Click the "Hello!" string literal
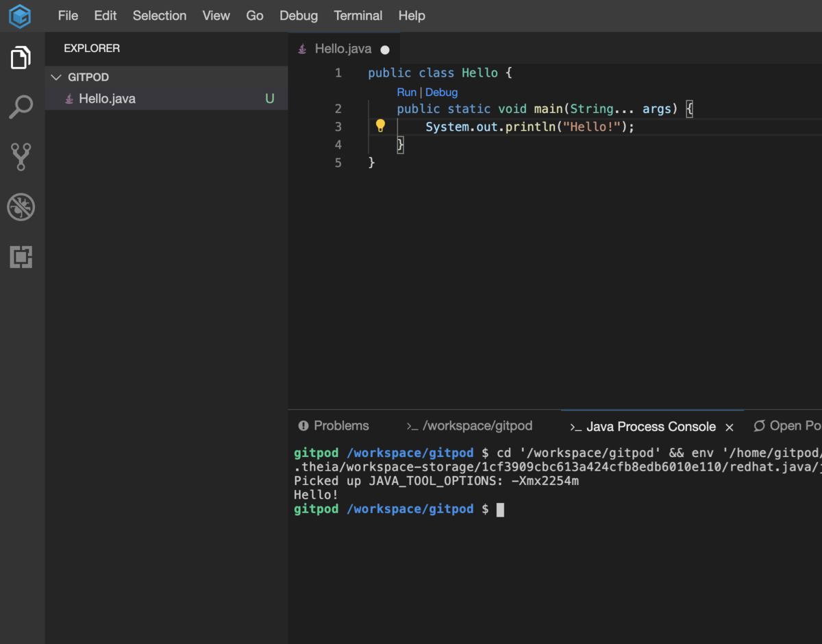822x644 pixels. pos(591,127)
